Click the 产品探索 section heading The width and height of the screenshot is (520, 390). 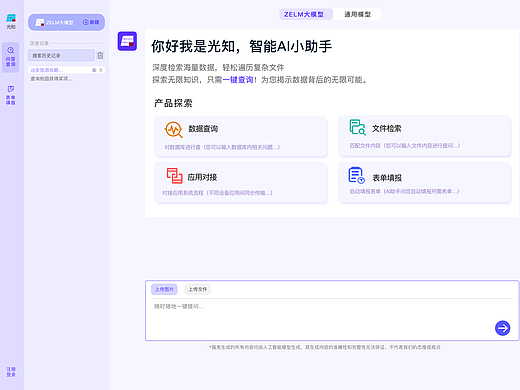tap(173, 103)
